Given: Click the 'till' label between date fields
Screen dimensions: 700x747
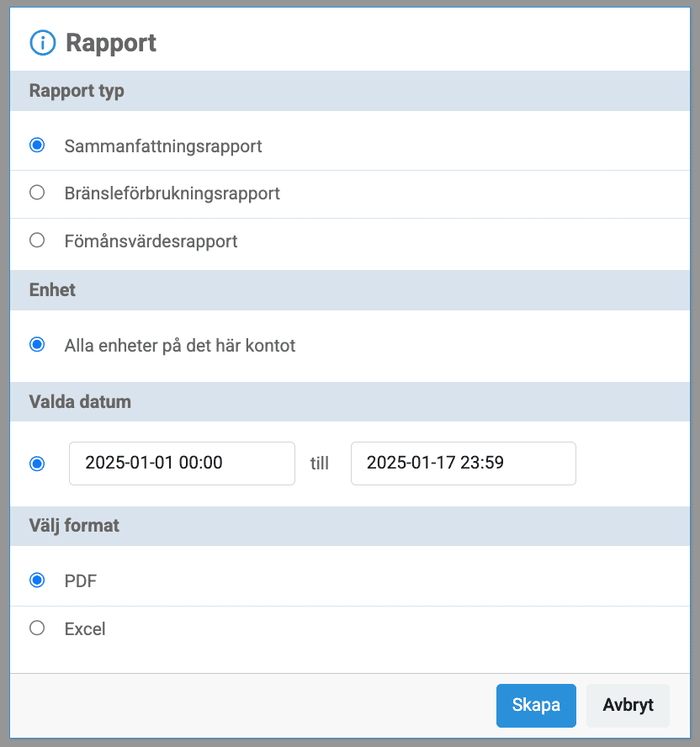Looking at the screenshot, I should [x=319, y=464].
